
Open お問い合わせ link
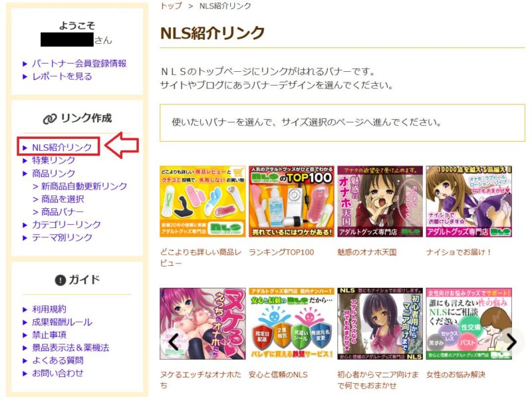(58, 373)
